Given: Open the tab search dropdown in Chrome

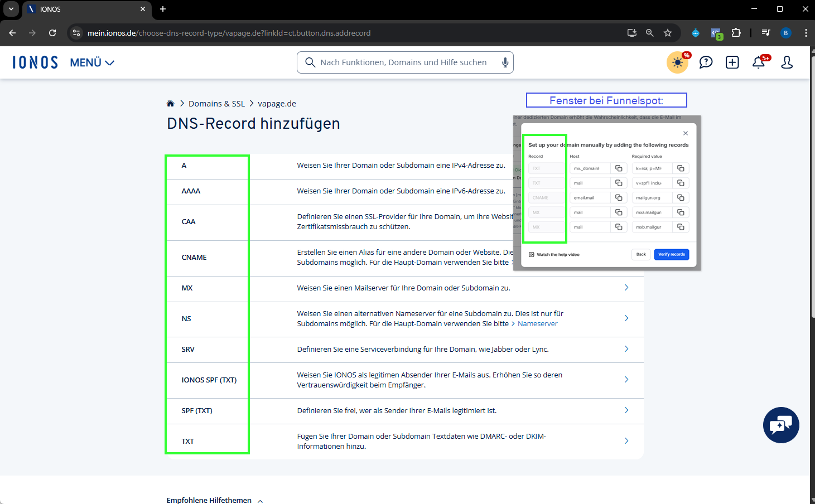Looking at the screenshot, I should pyautogui.click(x=11, y=9).
